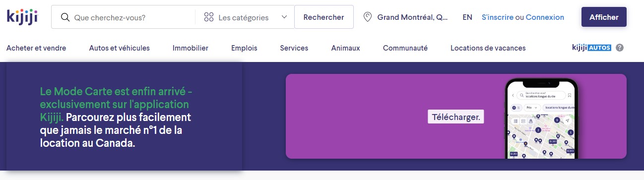Screen dimensions: 644x180
Task: Open the Services menu
Action: pyautogui.click(x=294, y=48)
